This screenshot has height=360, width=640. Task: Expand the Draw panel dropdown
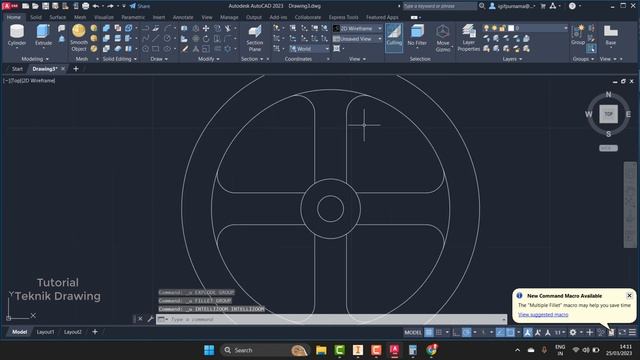pyautogui.click(x=159, y=59)
